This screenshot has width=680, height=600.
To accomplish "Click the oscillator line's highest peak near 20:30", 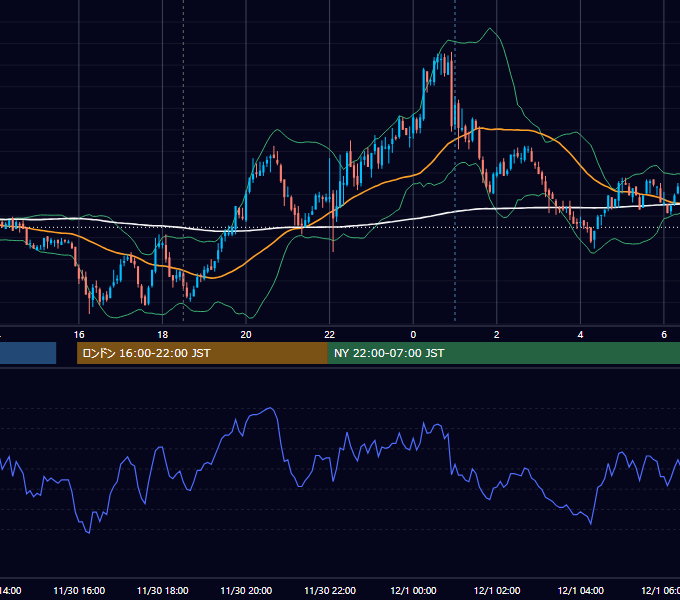I will coord(270,408).
